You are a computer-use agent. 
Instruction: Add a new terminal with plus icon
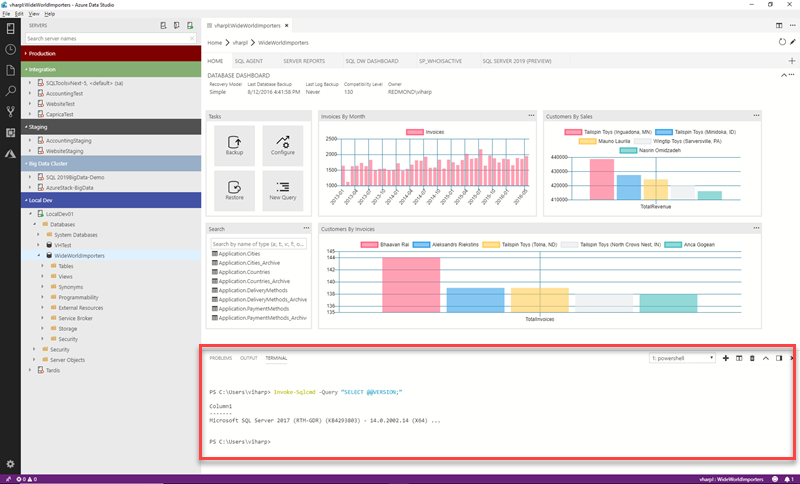pyautogui.click(x=726, y=358)
